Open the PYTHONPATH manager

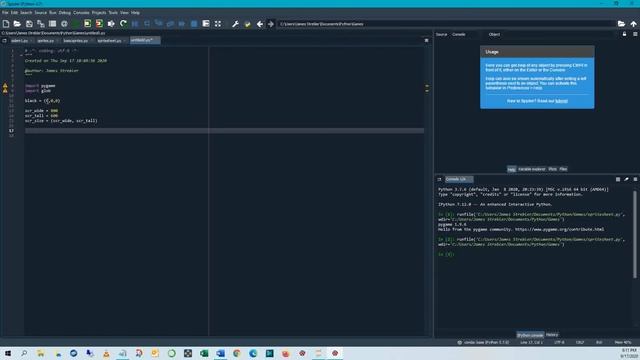[247, 24]
